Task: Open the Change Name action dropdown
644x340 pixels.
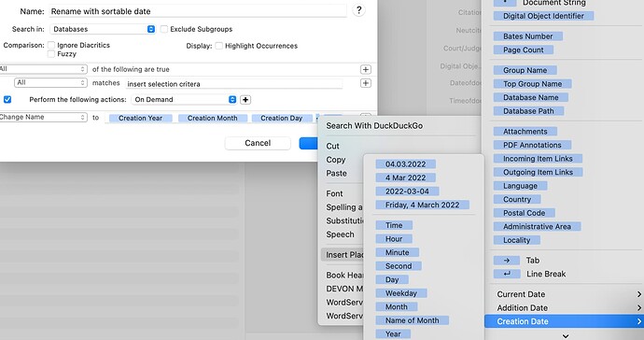Action: pos(43,117)
